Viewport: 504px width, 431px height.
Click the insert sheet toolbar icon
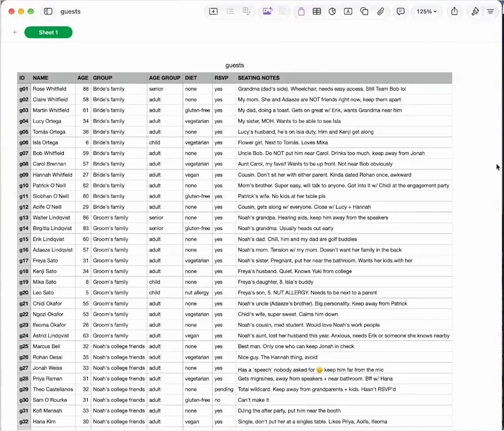tap(213, 11)
